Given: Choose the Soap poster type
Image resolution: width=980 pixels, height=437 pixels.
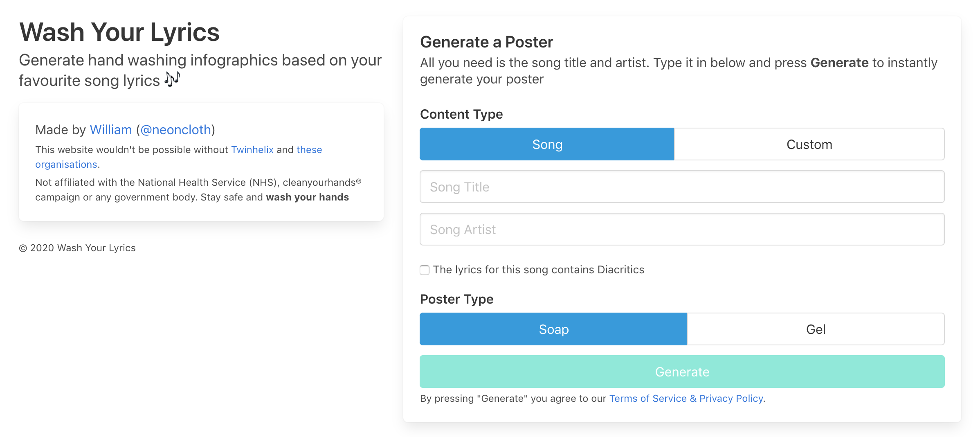Looking at the screenshot, I should coord(553,329).
